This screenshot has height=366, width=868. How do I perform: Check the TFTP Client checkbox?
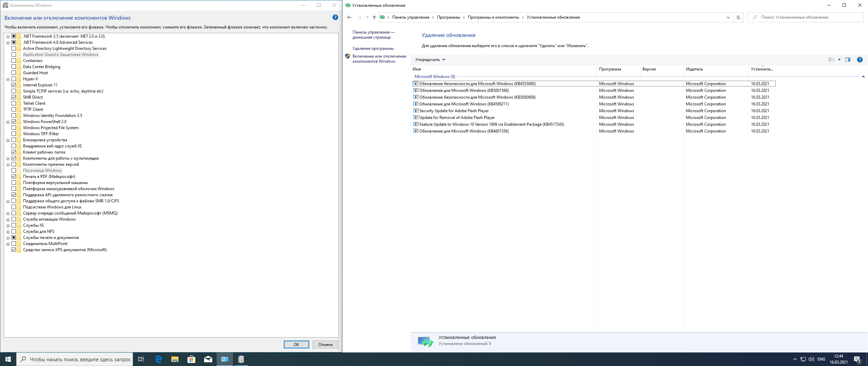click(14, 109)
